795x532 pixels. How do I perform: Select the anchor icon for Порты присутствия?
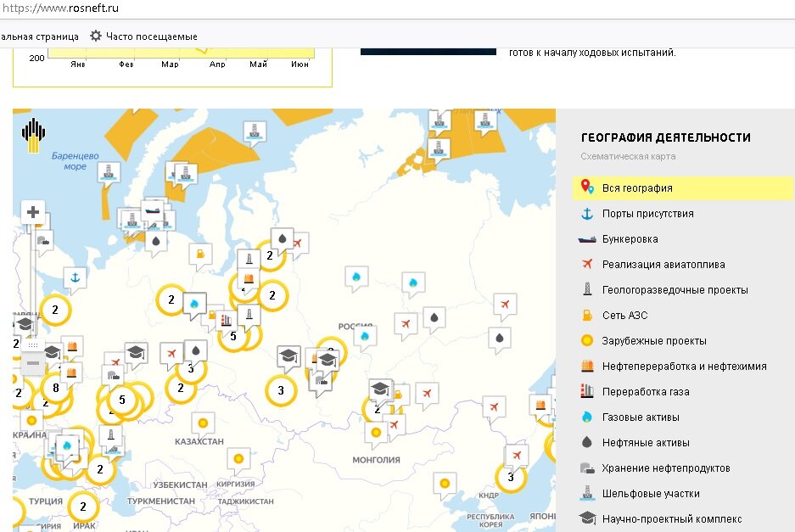click(x=586, y=213)
